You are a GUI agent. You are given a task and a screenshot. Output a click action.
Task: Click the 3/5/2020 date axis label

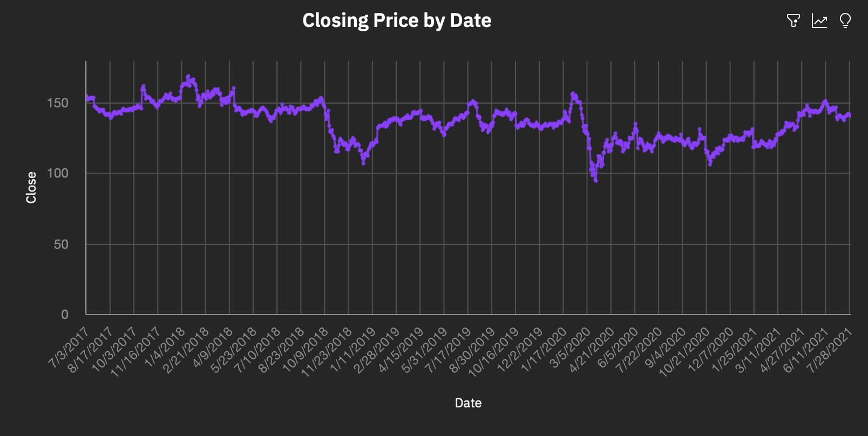(571, 348)
